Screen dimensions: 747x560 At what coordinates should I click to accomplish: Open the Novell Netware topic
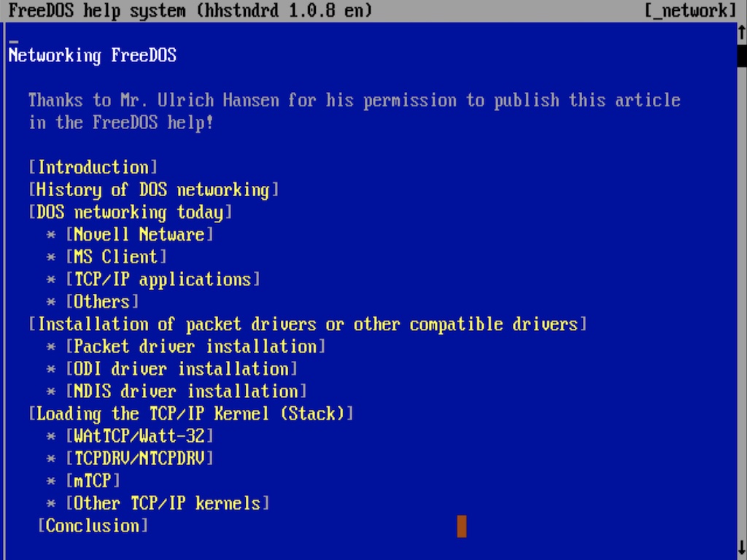pos(139,235)
